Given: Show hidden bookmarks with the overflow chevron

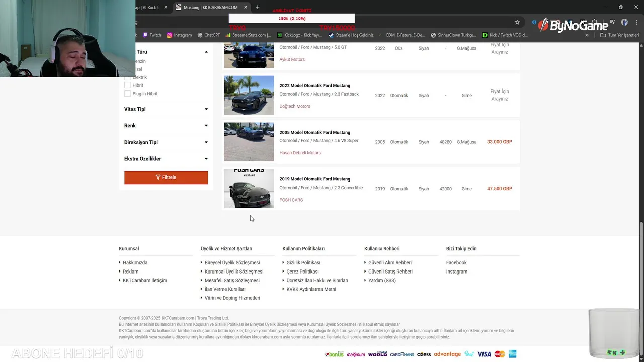Looking at the screenshot, I should coord(587,35).
